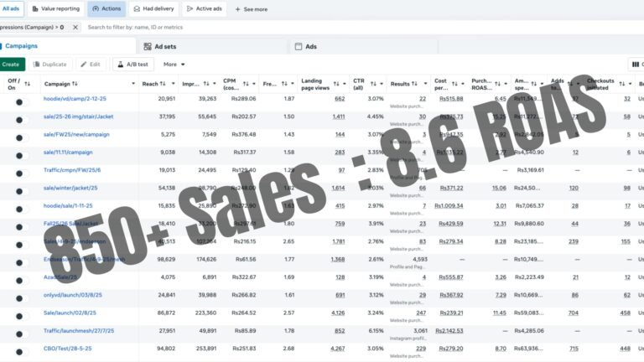Sort by Results column arrows
The height and width of the screenshot is (362, 644).
click(414, 84)
